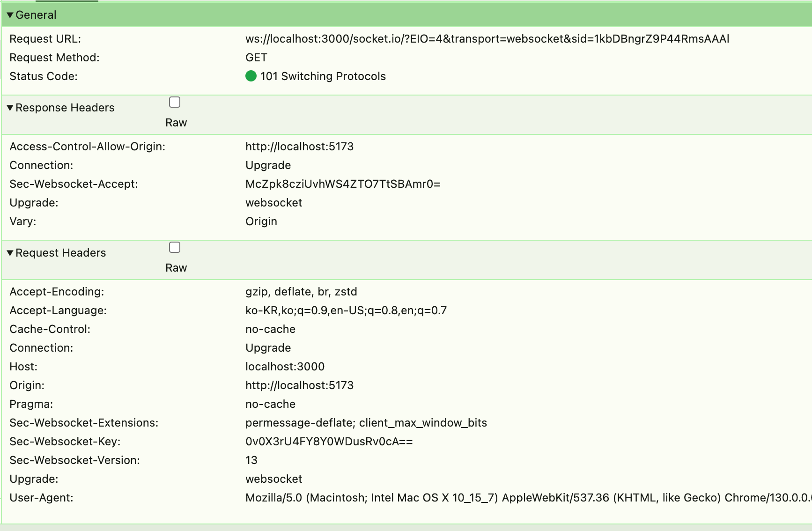Click the Sec-Websocket-Accept hash value
812x531 pixels.
(x=343, y=184)
